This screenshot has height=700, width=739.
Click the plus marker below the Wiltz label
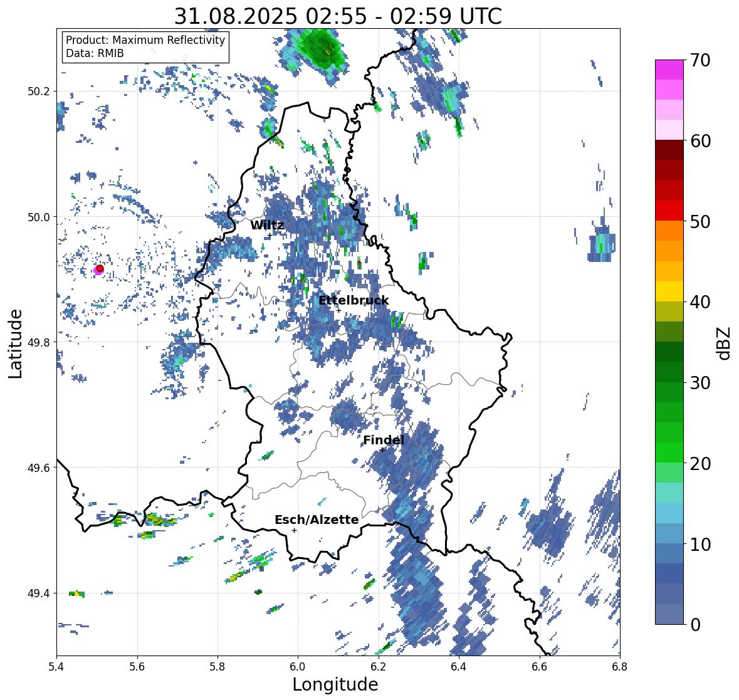coord(270,236)
